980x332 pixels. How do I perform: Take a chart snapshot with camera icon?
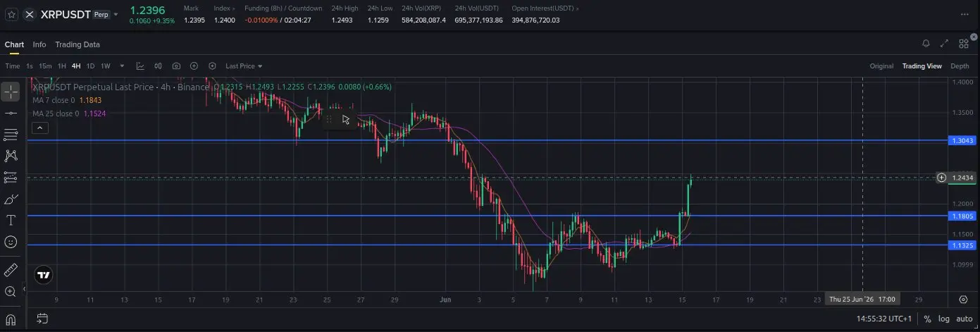pyautogui.click(x=176, y=66)
